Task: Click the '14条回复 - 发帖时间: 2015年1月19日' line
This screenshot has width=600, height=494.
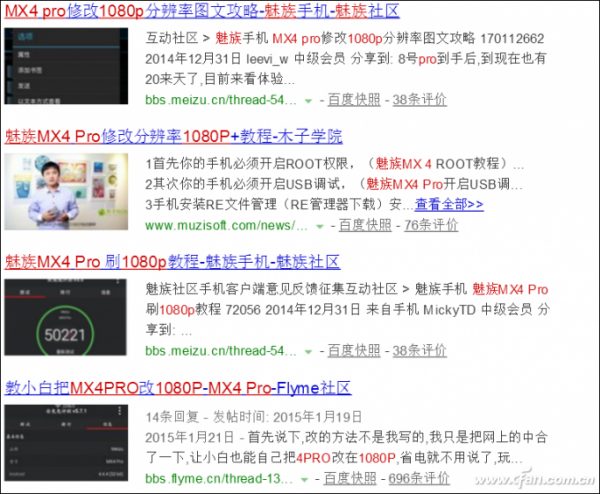Action: [x=253, y=417]
